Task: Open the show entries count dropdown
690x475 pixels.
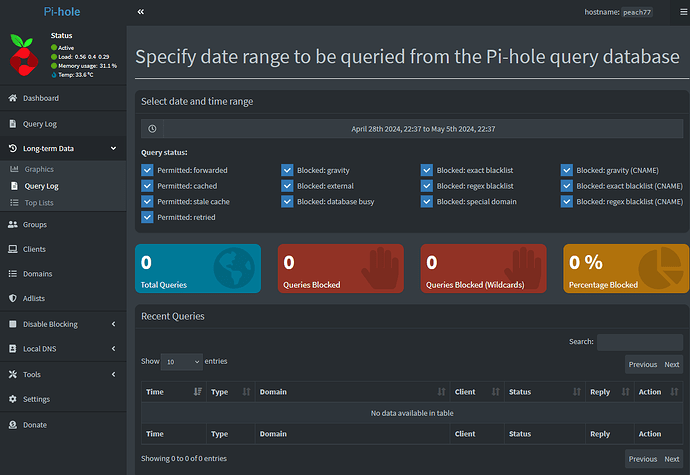Action: click(x=183, y=361)
